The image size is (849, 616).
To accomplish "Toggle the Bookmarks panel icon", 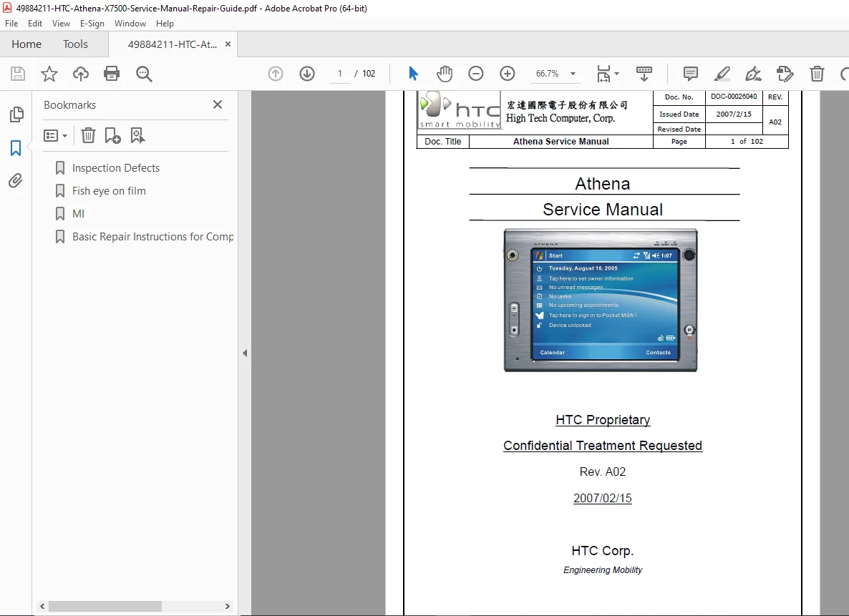I will (16, 148).
